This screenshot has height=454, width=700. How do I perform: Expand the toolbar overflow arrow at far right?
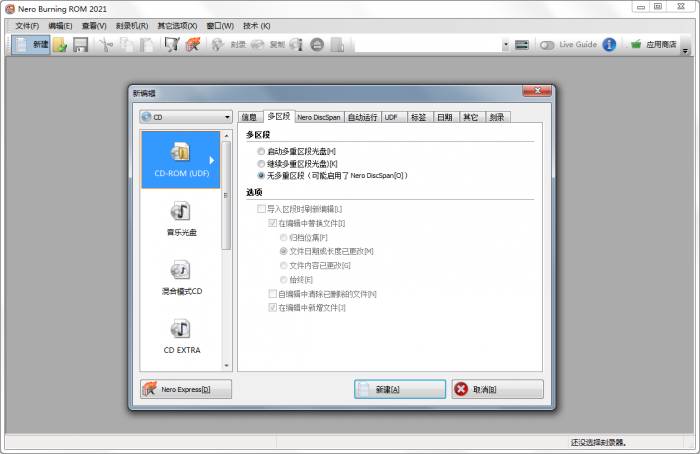[x=685, y=45]
